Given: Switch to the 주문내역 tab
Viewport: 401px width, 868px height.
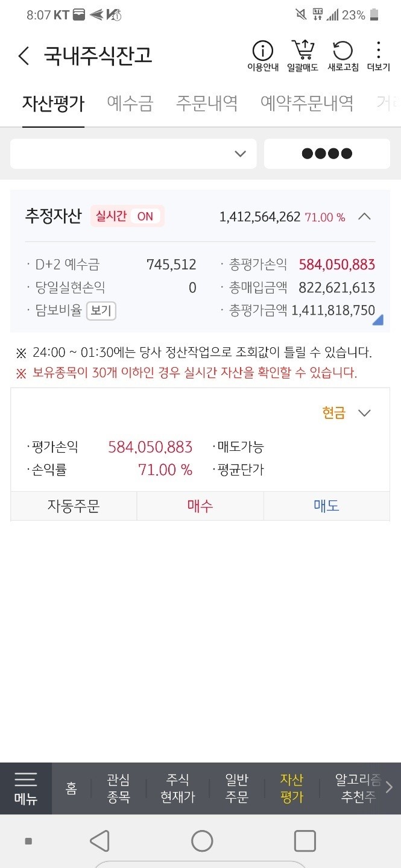Looking at the screenshot, I should point(207,103).
